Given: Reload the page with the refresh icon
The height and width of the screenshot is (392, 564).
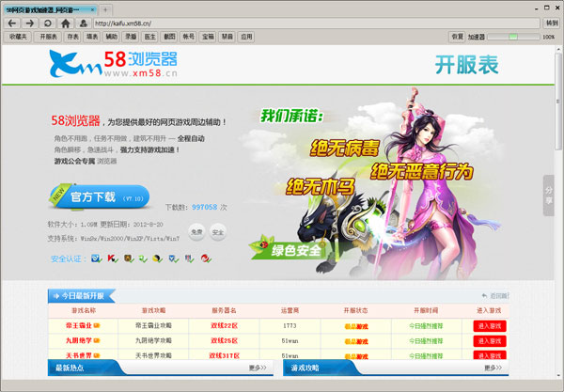Looking at the screenshot, I should coord(48,24).
